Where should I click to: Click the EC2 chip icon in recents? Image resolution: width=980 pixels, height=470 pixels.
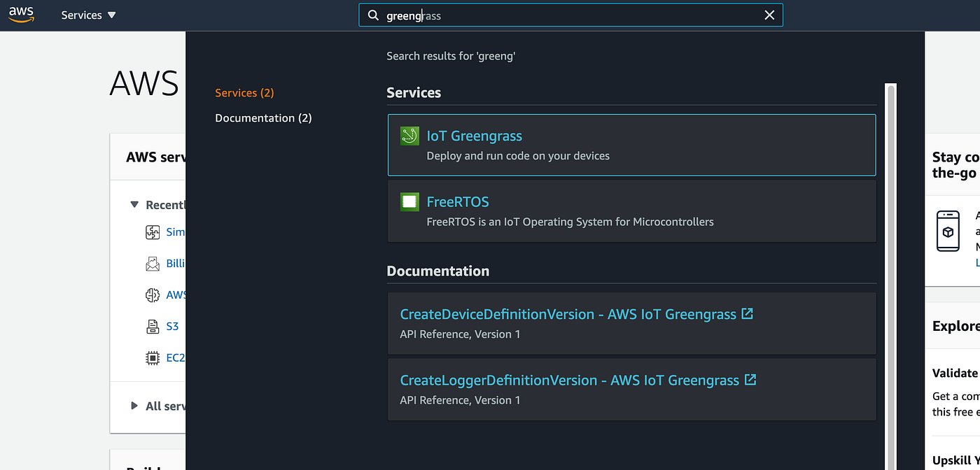[x=153, y=357]
